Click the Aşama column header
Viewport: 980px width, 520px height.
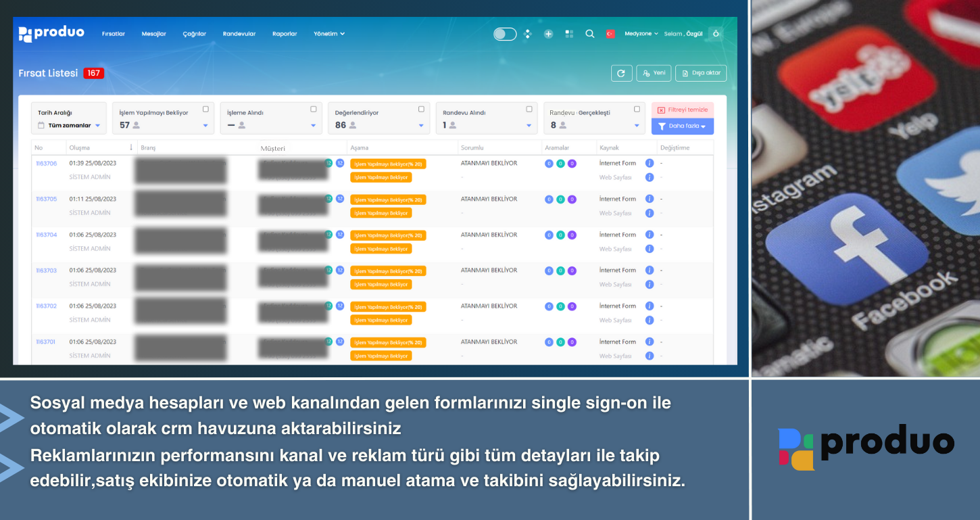(360, 147)
